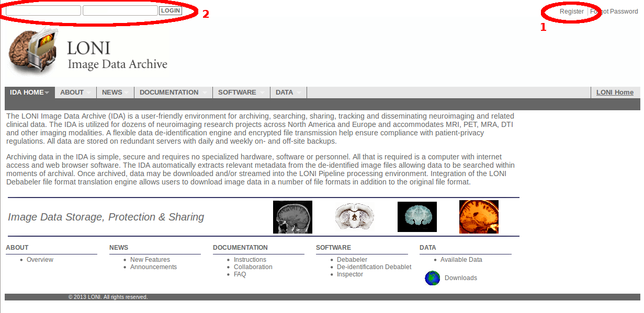Open the white brain section thumbnail
The image size is (644, 313).
pyautogui.click(x=355, y=217)
